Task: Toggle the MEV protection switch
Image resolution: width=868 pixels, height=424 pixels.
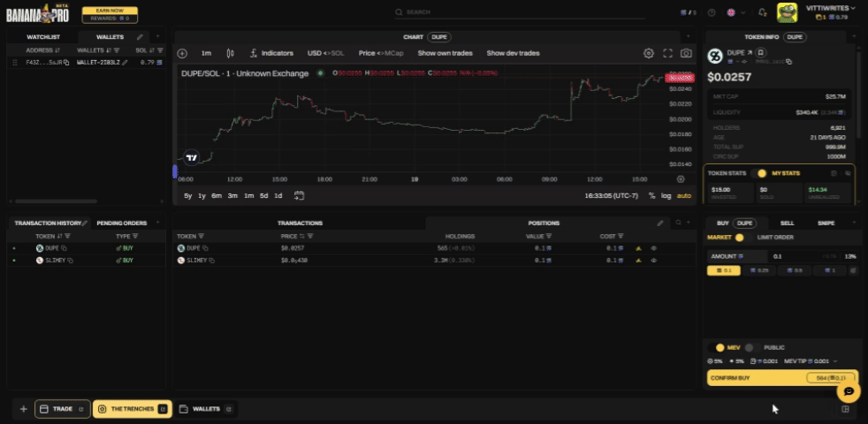Action: [x=720, y=347]
